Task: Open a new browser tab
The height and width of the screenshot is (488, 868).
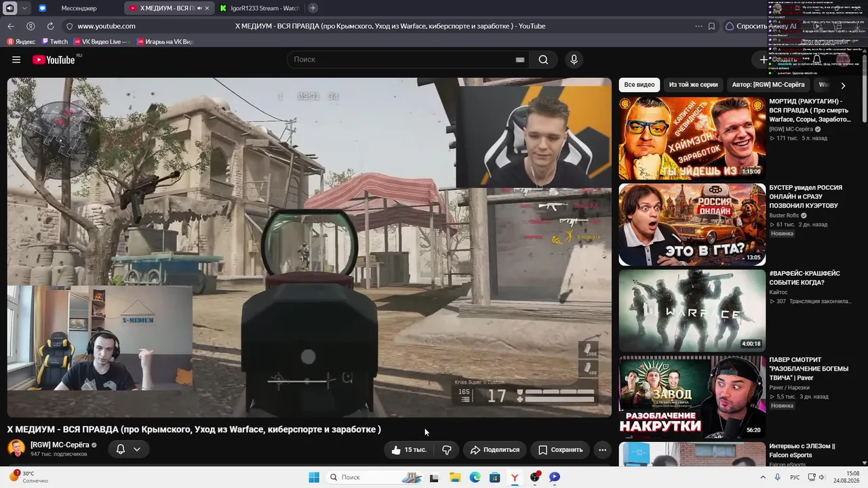Action: click(313, 8)
